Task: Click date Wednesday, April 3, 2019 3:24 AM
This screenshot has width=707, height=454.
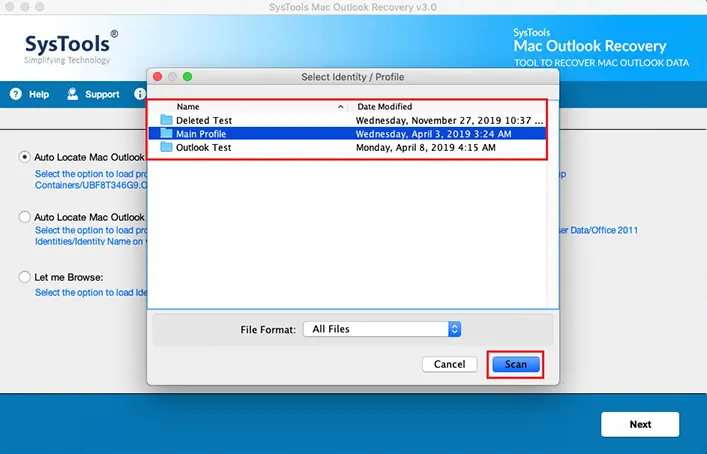Action: point(434,134)
